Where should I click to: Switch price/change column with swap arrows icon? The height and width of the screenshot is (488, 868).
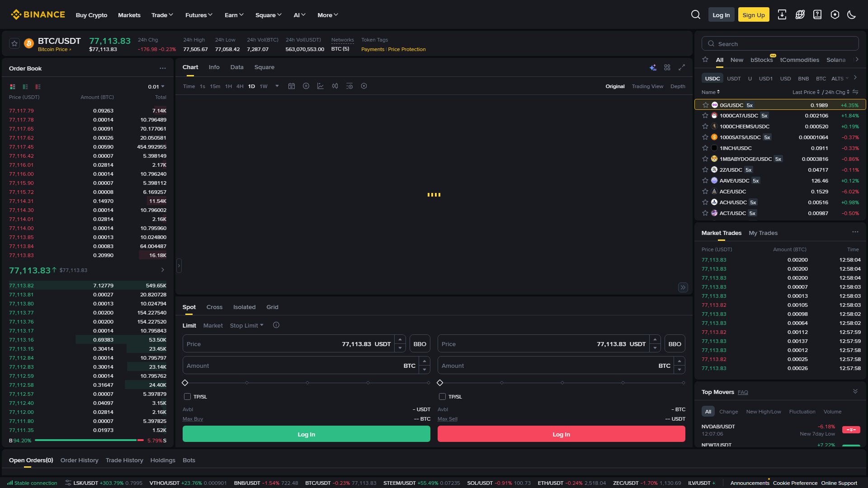[x=855, y=92]
